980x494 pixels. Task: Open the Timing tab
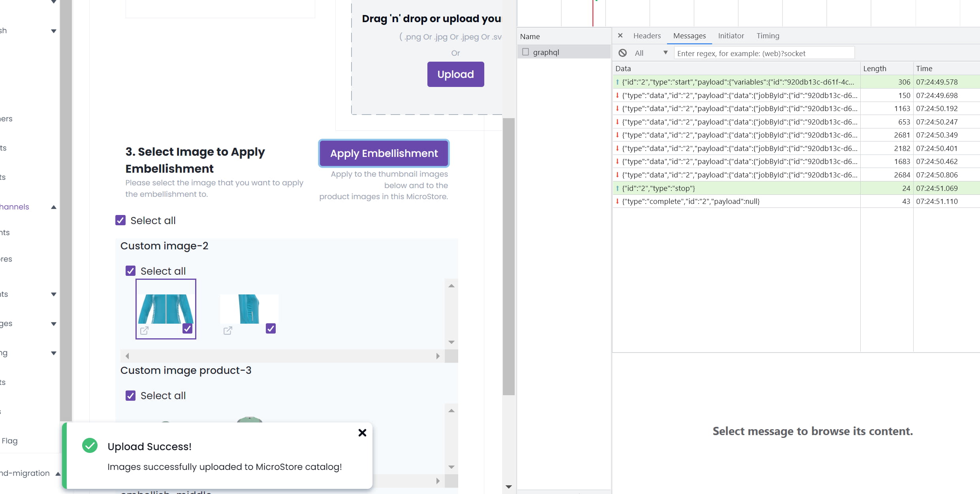[767, 36]
